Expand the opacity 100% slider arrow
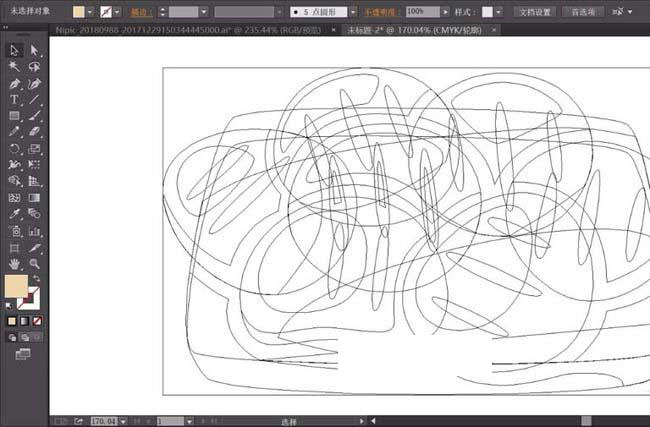Viewport: 650px width, 427px height. click(445, 12)
